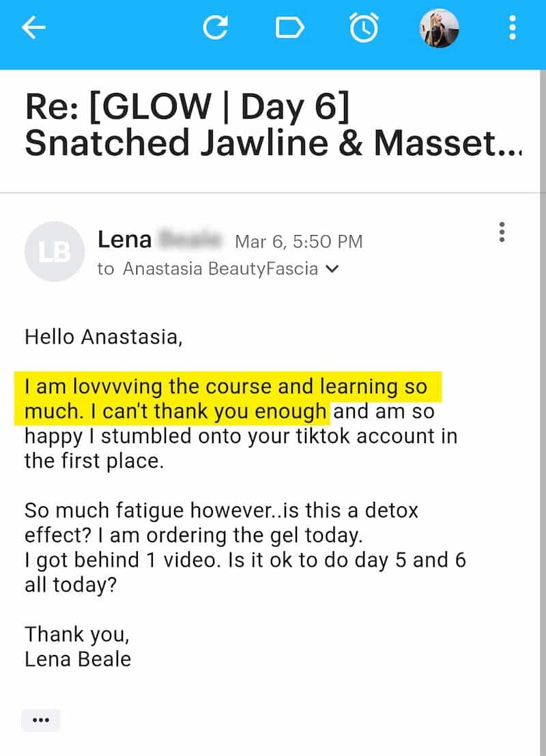Expand recipient details chevron beside BeautyFascia
The height and width of the screenshot is (756, 546).
tap(332, 269)
